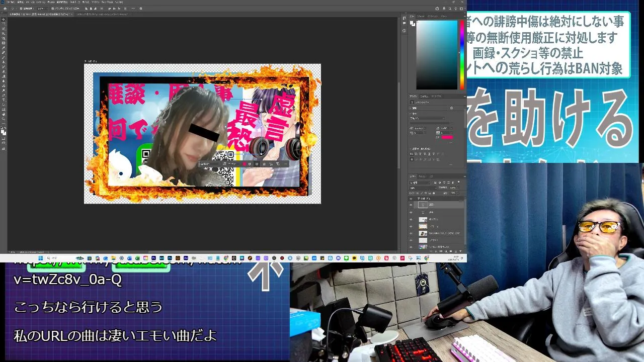Image resolution: width=644 pixels, height=362 pixels.
Task: Click the hue slider in Color panel
Action: [461, 54]
